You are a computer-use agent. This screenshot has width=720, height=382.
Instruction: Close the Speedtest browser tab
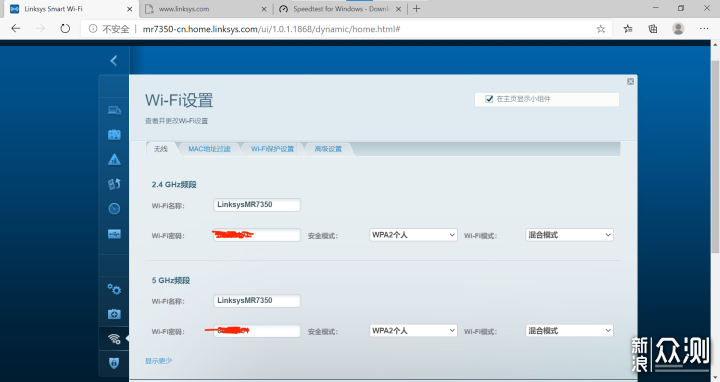click(398, 9)
